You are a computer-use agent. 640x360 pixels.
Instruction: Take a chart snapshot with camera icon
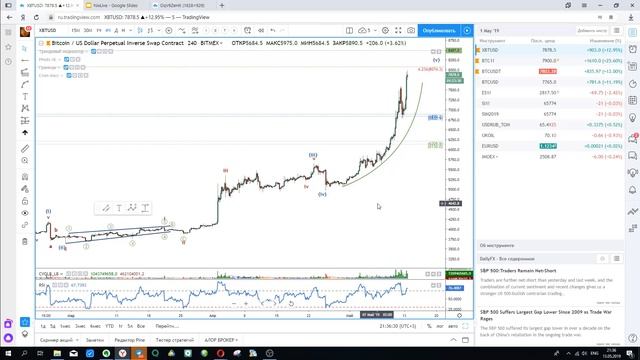tap(411, 31)
